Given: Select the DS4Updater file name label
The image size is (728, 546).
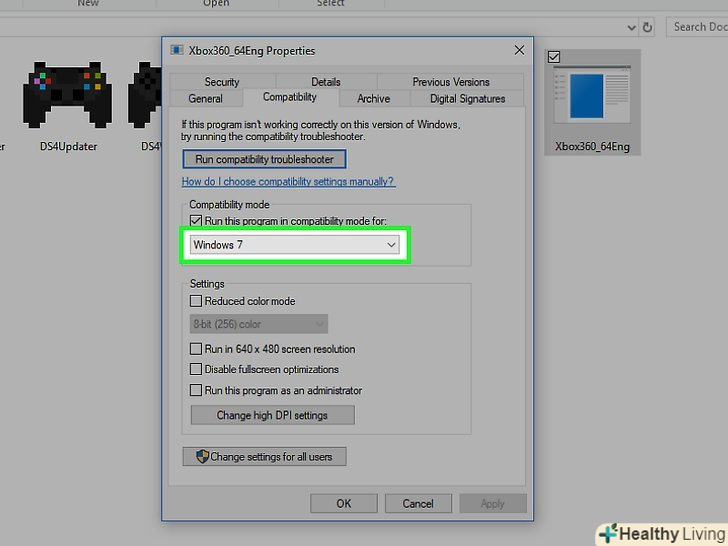Looking at the screenshot, I should [x=68, y=147].
